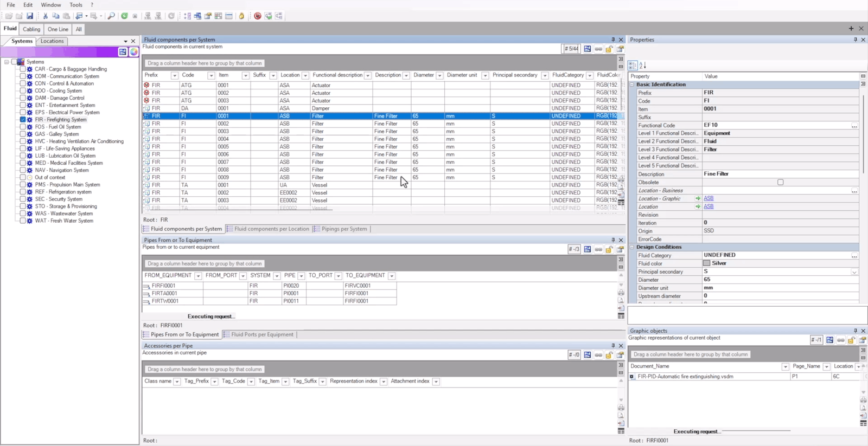Uncheck the FIR - Firefighting System checkbox
The height and width of the screenshot is (446, 868).
23,120
